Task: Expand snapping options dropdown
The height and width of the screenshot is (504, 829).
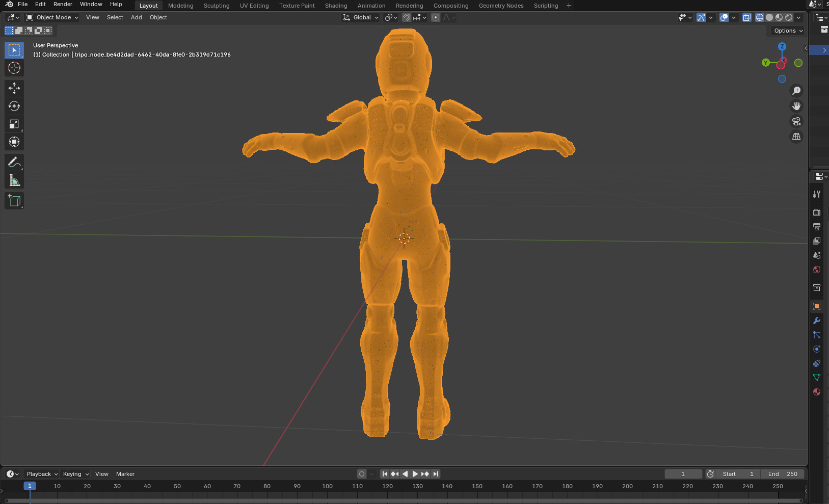Action: tap(420, 17)
